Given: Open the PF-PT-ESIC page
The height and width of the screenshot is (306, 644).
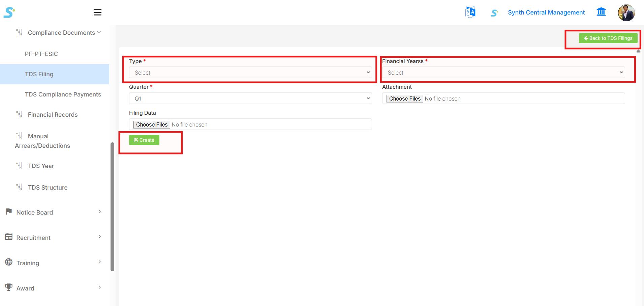Looking at the screenshot, I should (41, 54).
